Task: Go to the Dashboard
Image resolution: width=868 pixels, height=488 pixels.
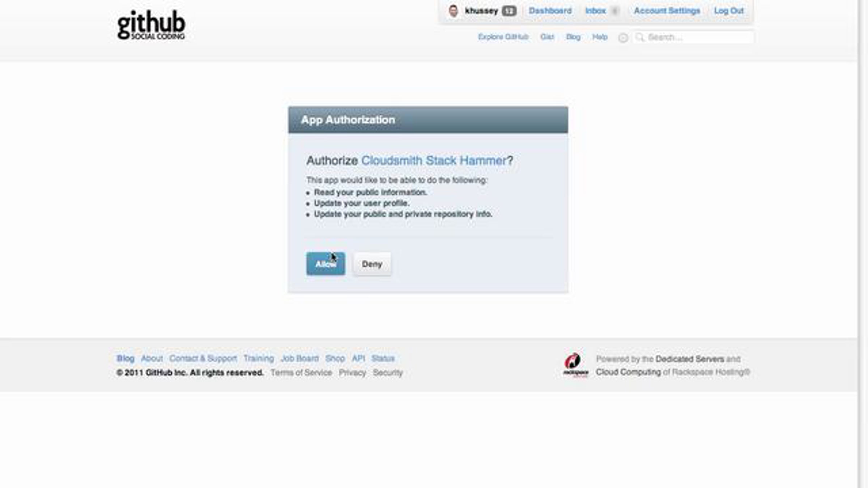Action: click(x=550, y=11)
